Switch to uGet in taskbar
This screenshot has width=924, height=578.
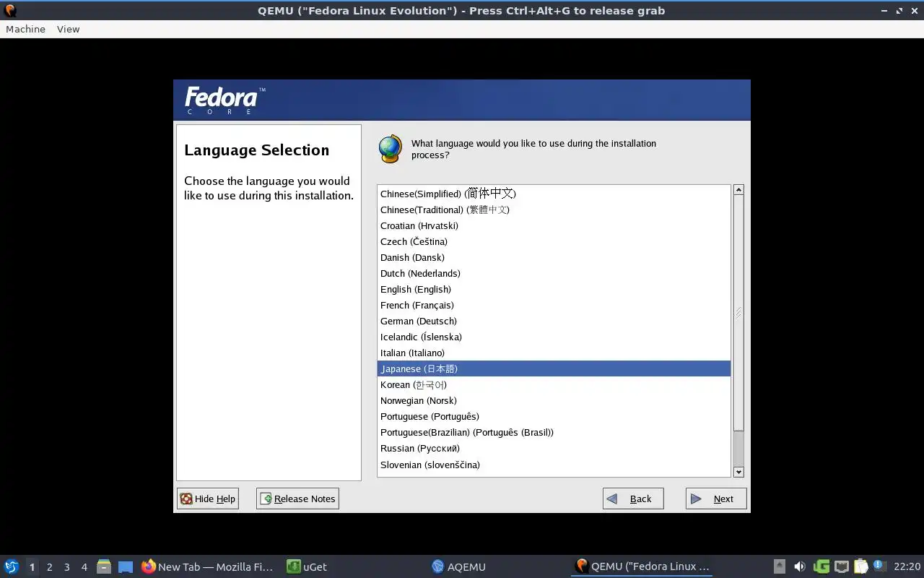[x=307, y=566]
